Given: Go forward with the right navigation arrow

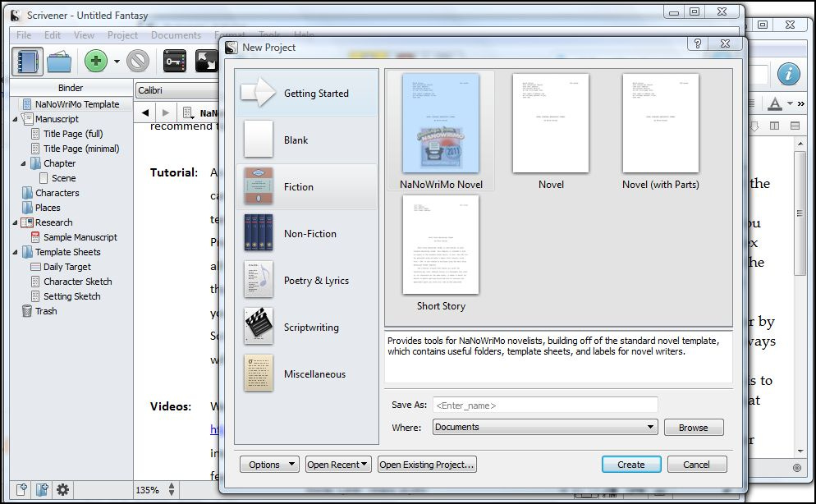Looking at the screenshot, I should pos(166,112).
